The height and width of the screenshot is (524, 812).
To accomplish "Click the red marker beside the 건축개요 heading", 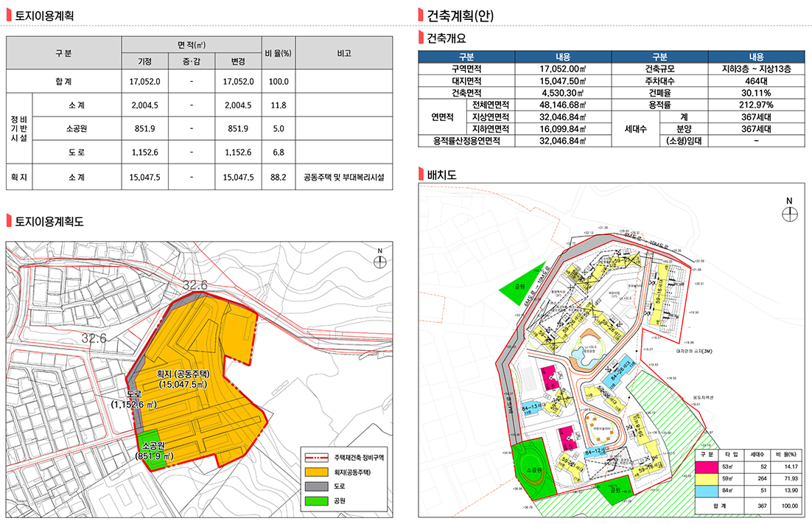I will click(421, 38).
